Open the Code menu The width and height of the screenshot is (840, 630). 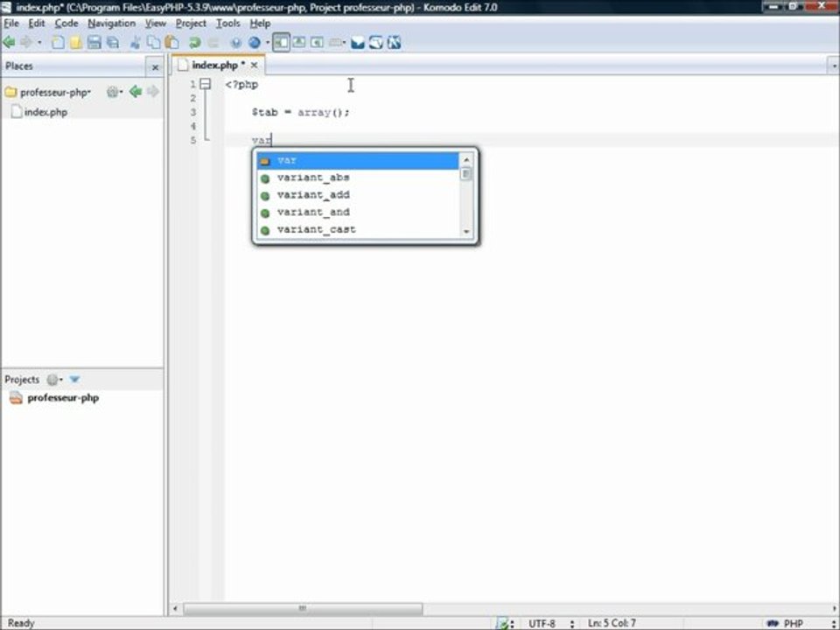point(66,23)
